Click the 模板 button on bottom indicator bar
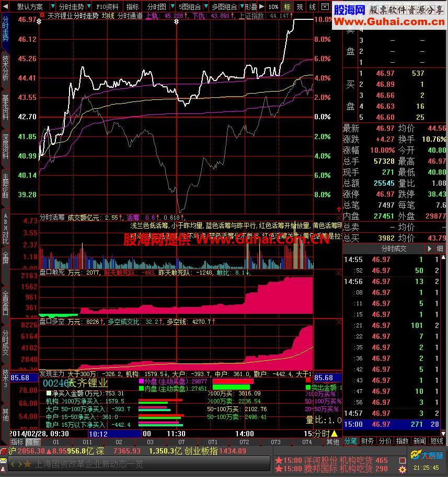448x477 pixels. pyautogui.click(x=32, y=442)
